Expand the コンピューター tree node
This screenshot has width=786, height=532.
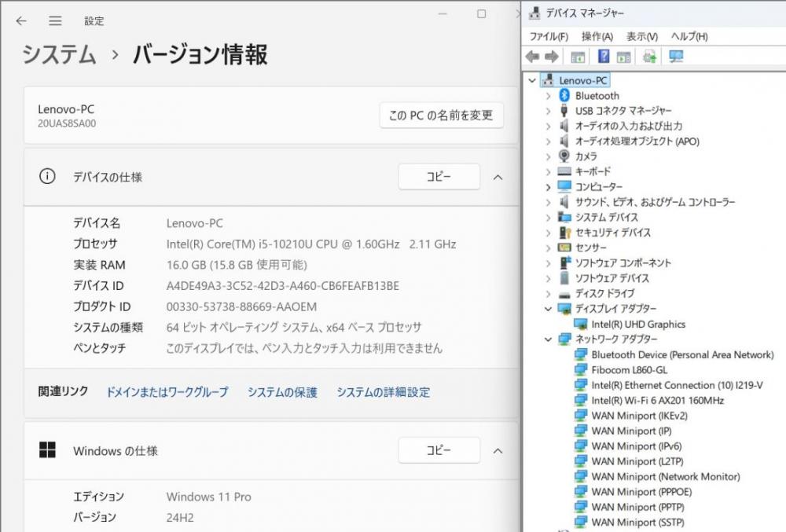coord(548,187)
